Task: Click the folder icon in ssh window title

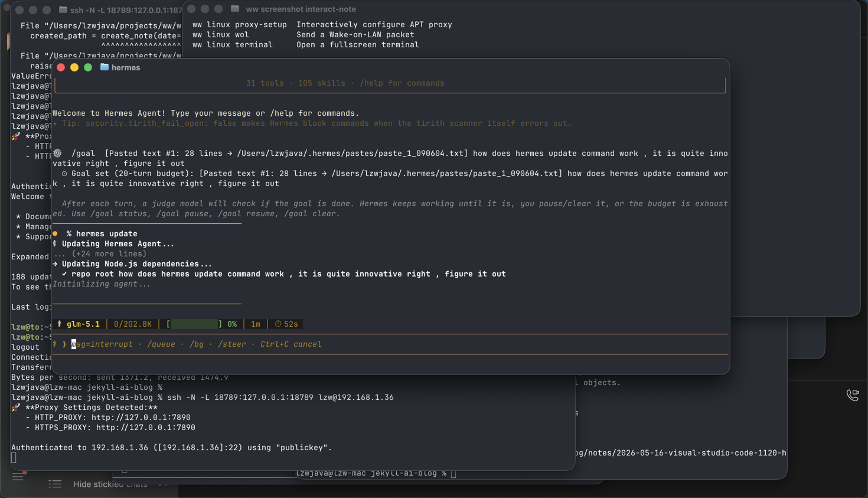Action: [63, 9]
